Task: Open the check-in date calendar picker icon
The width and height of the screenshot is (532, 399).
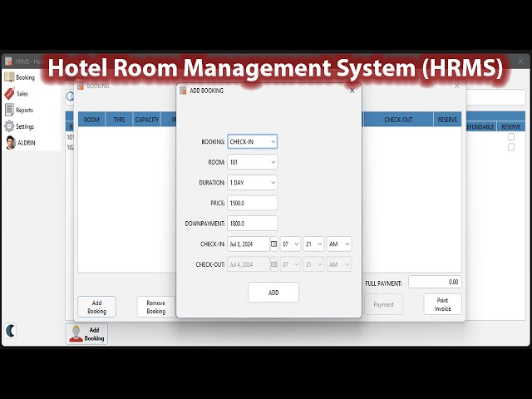Action: (273, 244)
